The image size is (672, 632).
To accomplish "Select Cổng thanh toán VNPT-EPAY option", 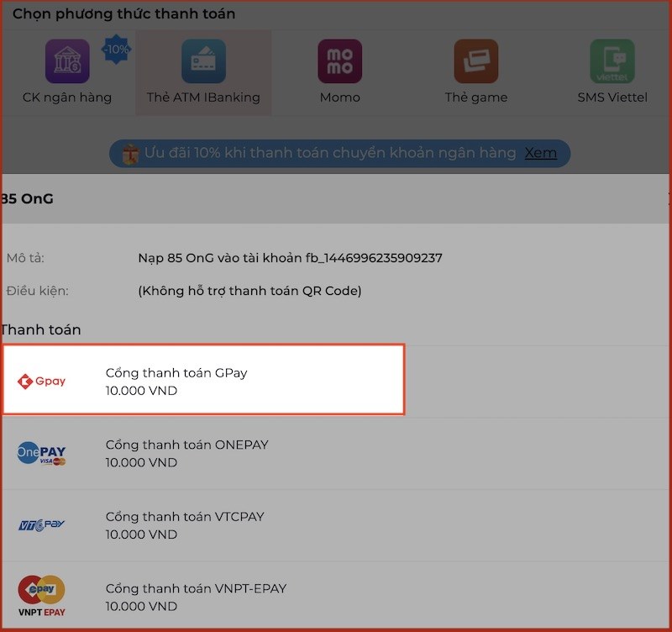I will [336, 597].
